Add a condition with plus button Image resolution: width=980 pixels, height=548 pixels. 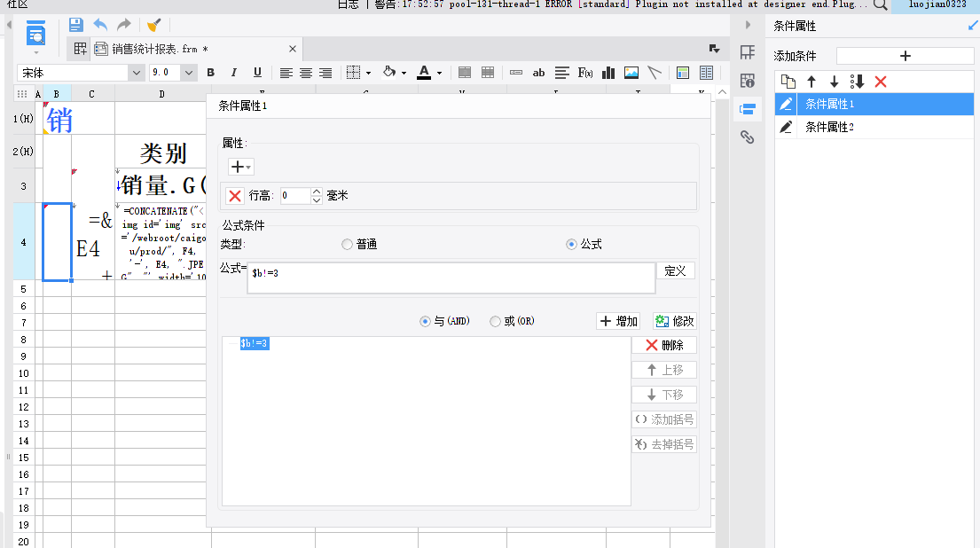(x=905, y=56)
